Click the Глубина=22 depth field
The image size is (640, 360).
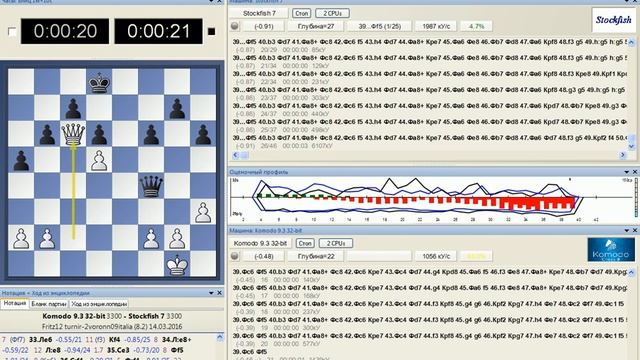[x=316, y=256]
